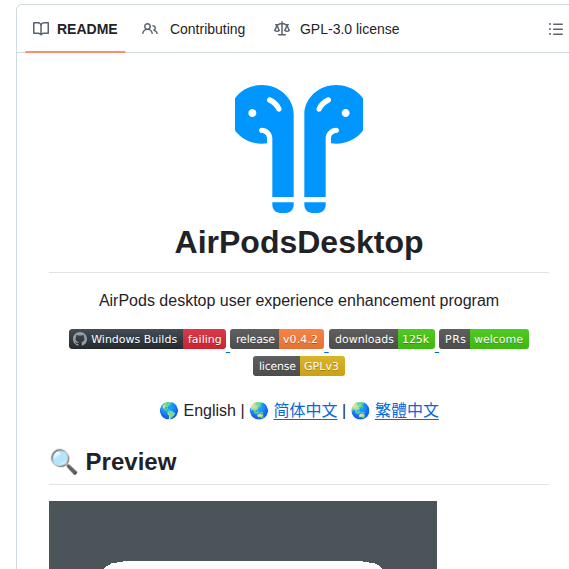
Task: Click the globe emoji before English
Action: point(169,411)
